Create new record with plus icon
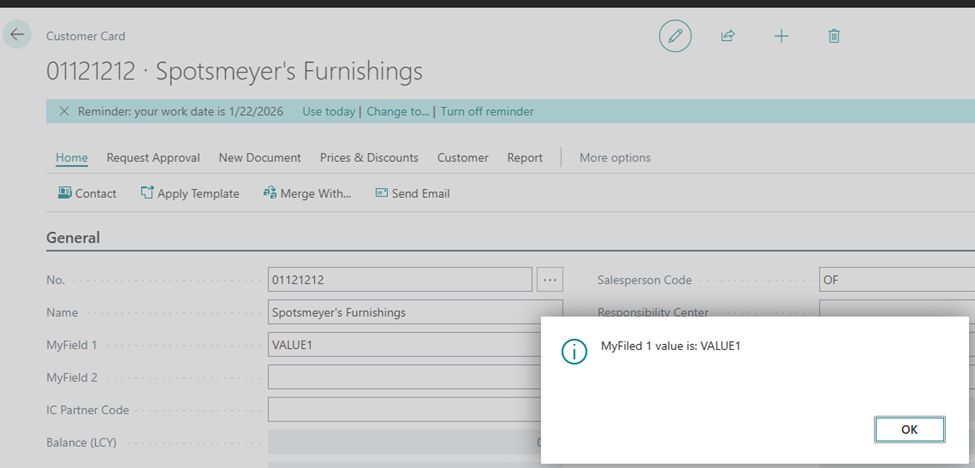Screen dimensions: 975x468 pyautogui.click(x=781, y=36)
